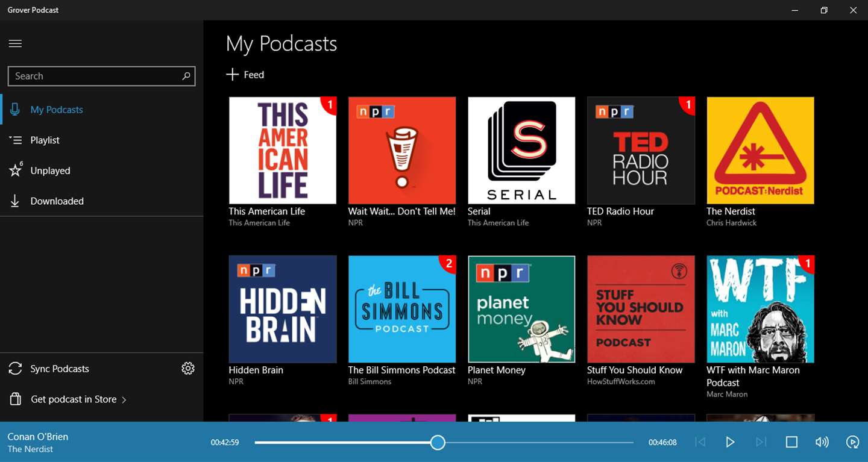Open the hamburger navigation menu

(x=15, y=43)
